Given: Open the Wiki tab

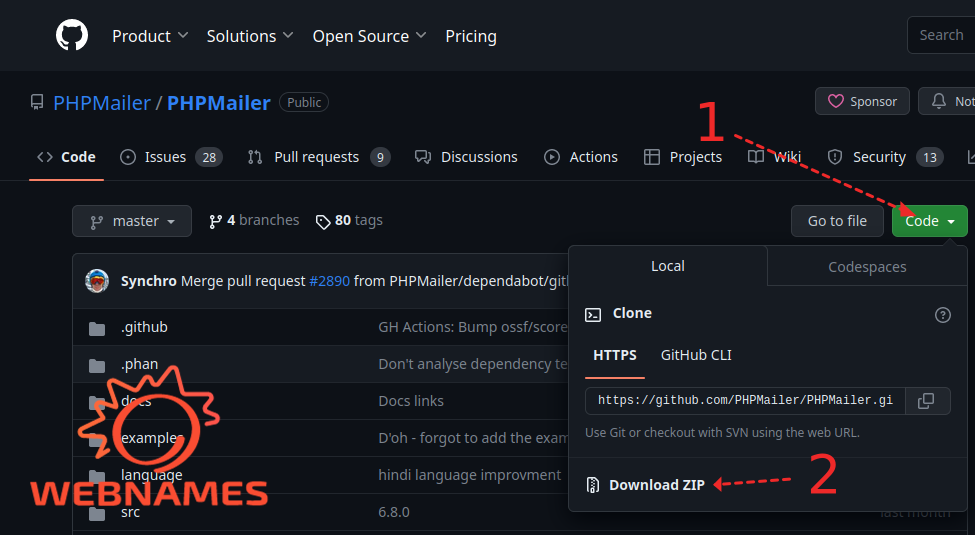Looking at the screenshot, I should pos(774,157).
